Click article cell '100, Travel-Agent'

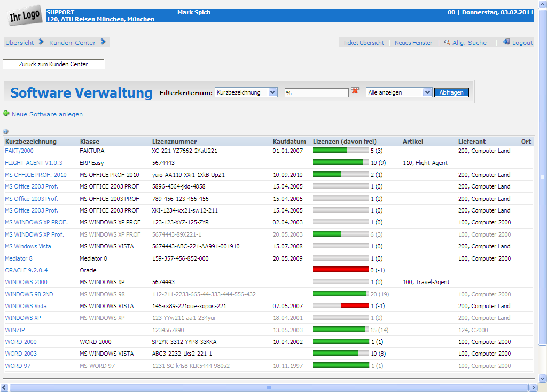[426, 282]
